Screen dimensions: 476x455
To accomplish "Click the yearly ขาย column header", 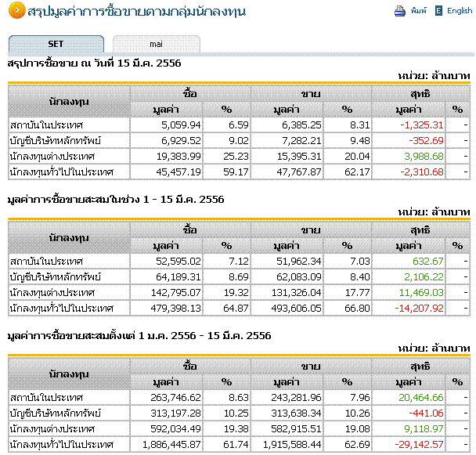I will pos(311,367).
